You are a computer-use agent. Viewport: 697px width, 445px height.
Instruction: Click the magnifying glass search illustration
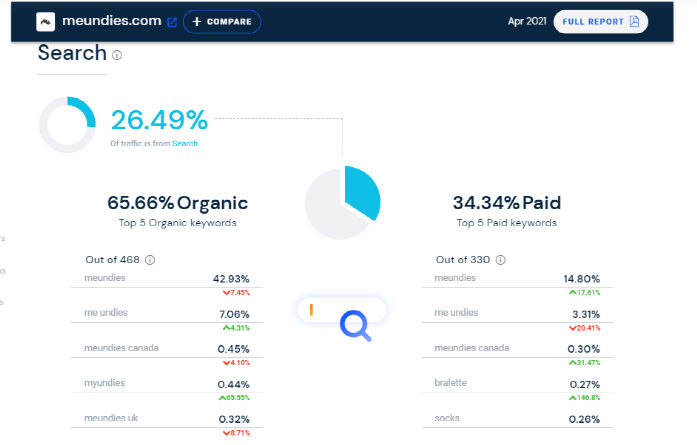click(356, 325)
